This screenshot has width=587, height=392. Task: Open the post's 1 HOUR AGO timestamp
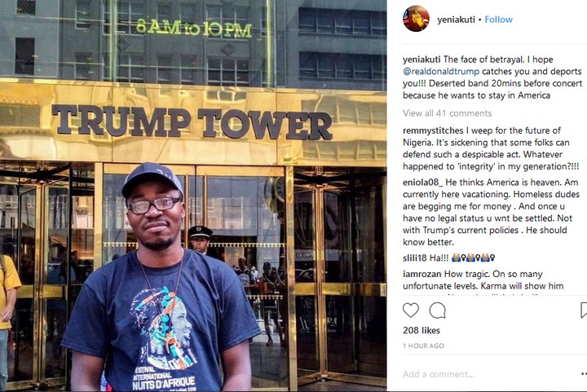tap(423, 346)
